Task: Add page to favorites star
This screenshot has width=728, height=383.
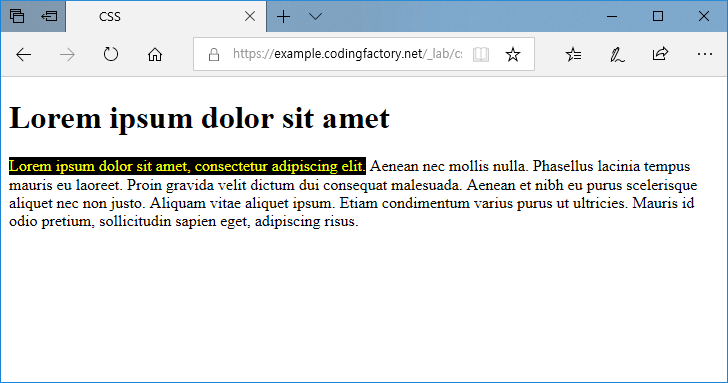Action: [x=513, y=54]
